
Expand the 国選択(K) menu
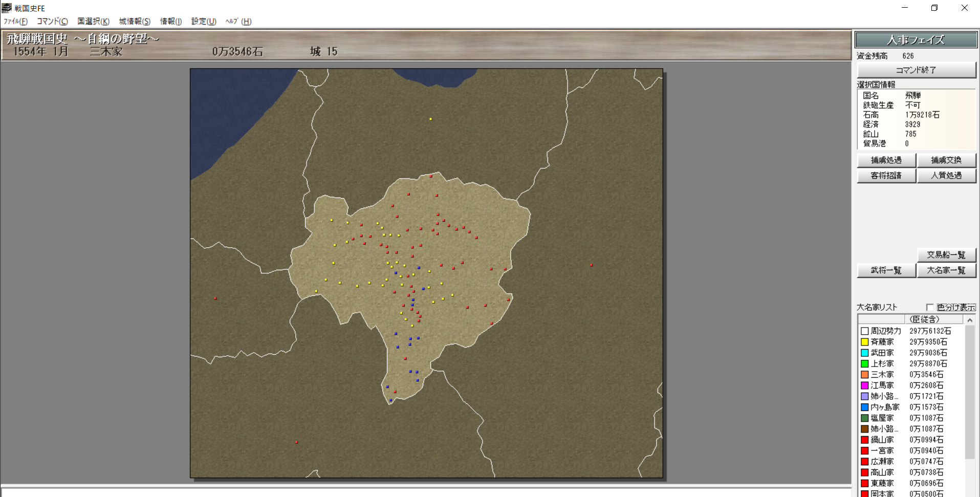coord(93,21)
